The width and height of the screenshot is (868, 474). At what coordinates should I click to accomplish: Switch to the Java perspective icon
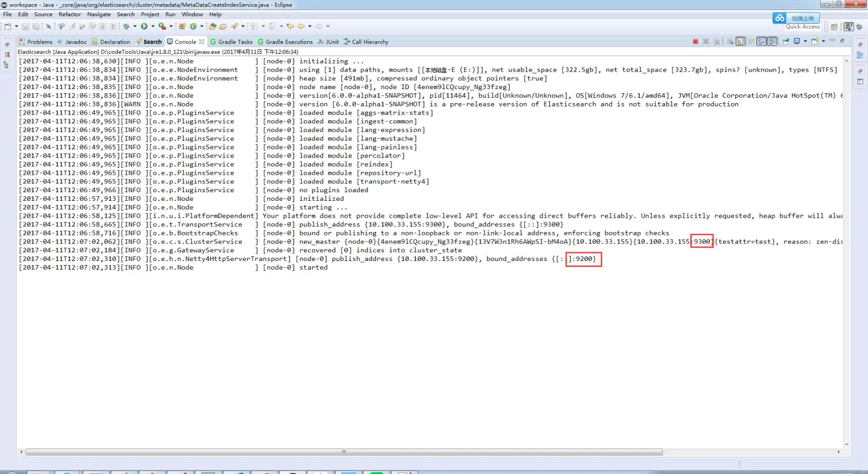[x=848, y=27]
